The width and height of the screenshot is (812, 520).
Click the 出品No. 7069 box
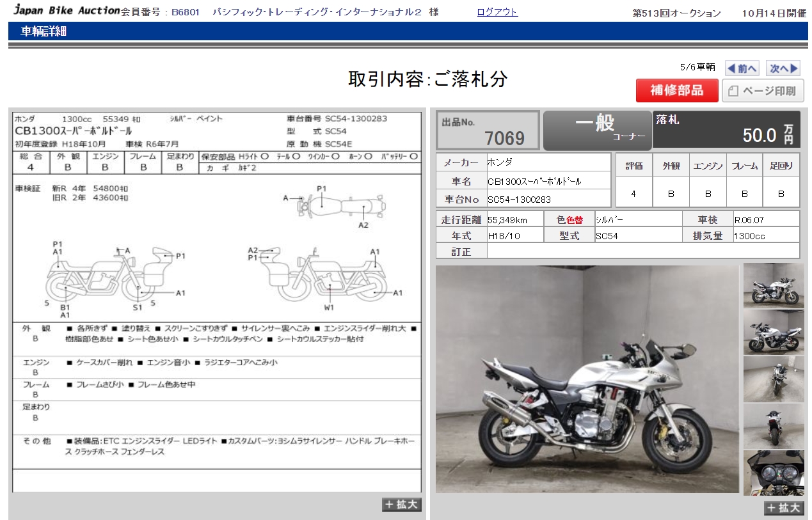pyautogui.click(x=488, y=130)
